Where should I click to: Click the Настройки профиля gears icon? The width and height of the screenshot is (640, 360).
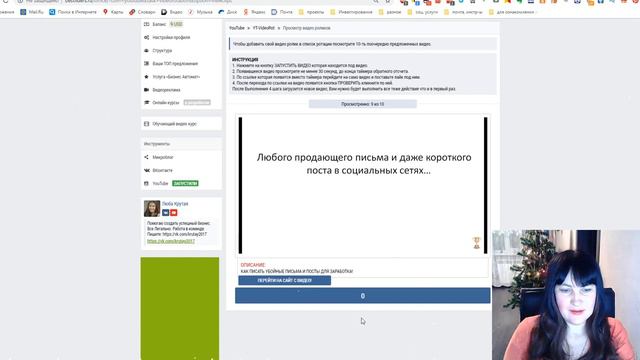tap(147, 38)
